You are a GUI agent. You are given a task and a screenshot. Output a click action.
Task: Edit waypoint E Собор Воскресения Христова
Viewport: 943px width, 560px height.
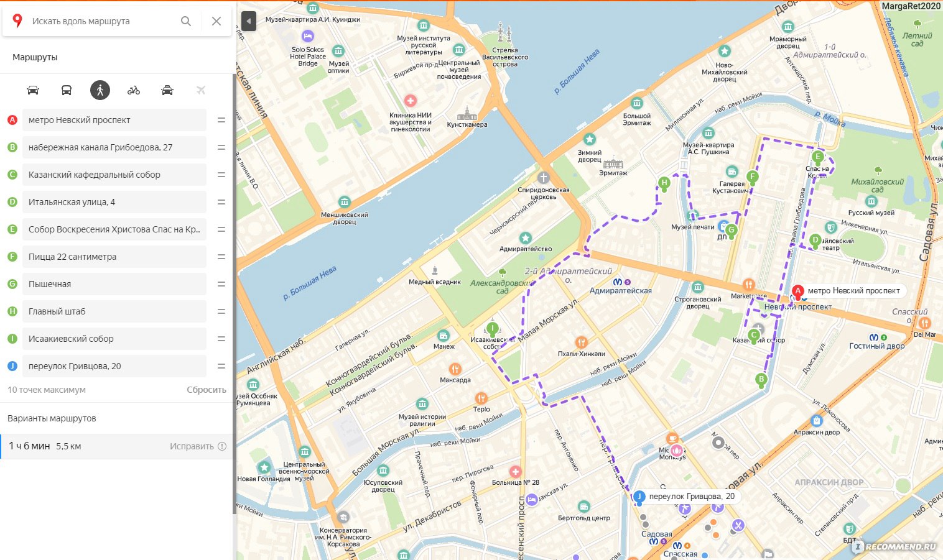pos(114,229)
